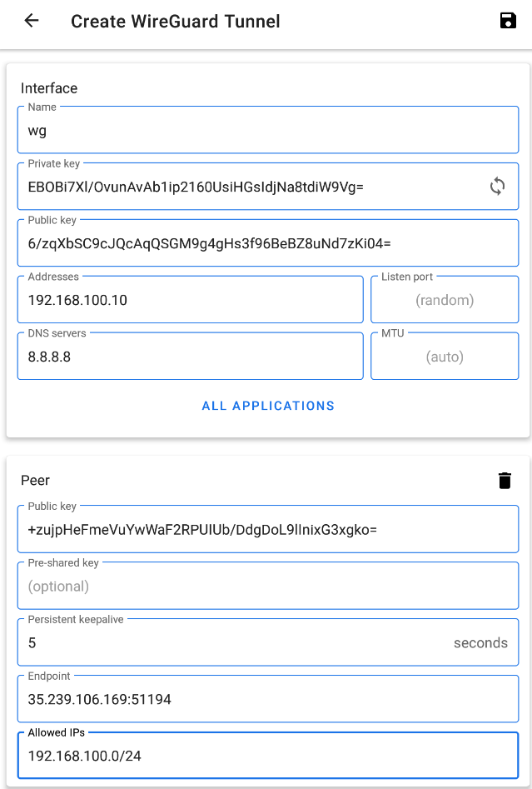
Task: Click the Addresses input field
Action: (190, 300)
